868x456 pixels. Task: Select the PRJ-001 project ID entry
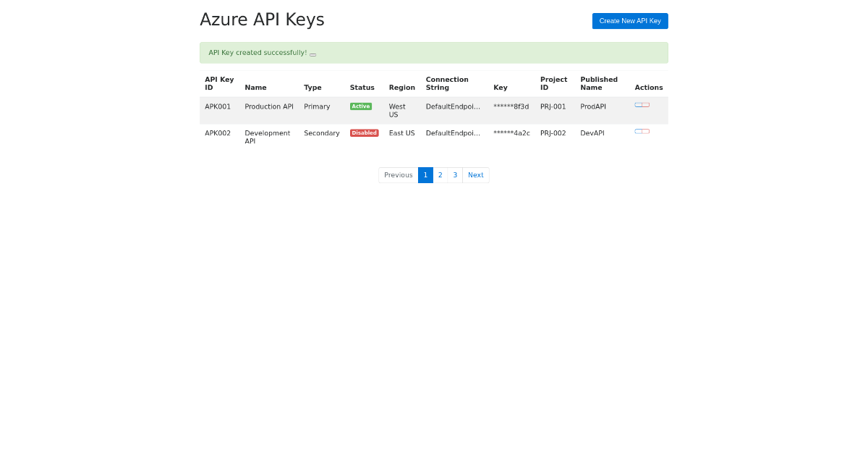pos(553,106)
